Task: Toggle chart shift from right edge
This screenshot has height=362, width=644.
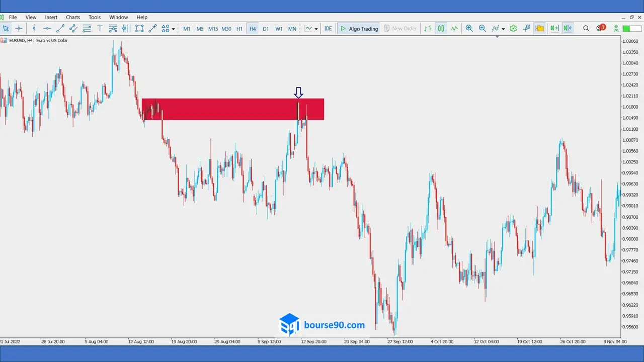Action: point(568,29)
